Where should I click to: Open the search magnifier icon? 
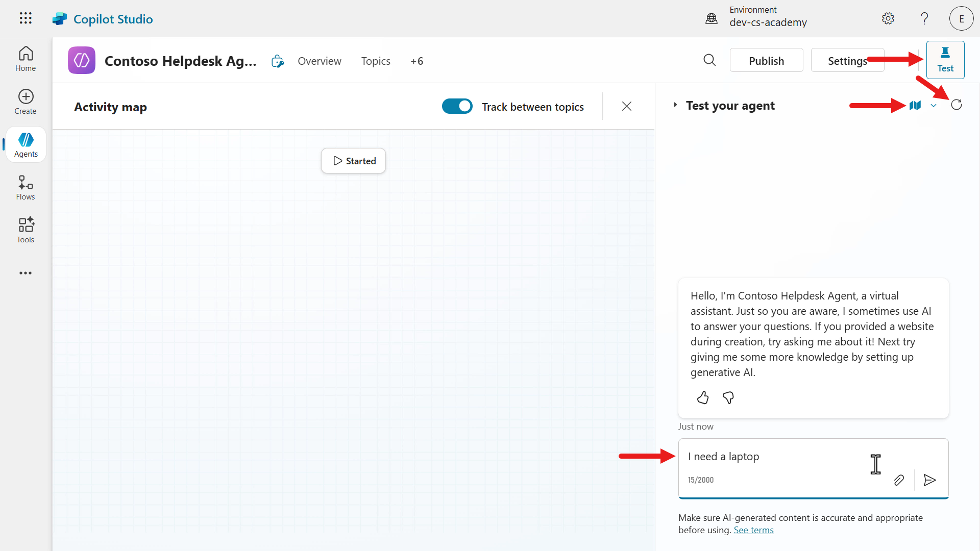coord(709,60)
